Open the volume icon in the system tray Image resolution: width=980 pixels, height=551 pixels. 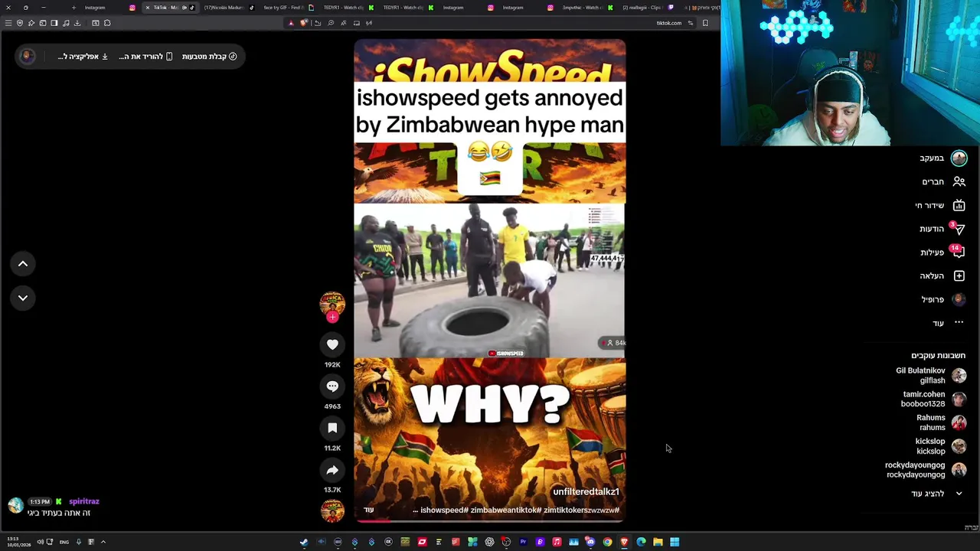(x=40, y=542)
